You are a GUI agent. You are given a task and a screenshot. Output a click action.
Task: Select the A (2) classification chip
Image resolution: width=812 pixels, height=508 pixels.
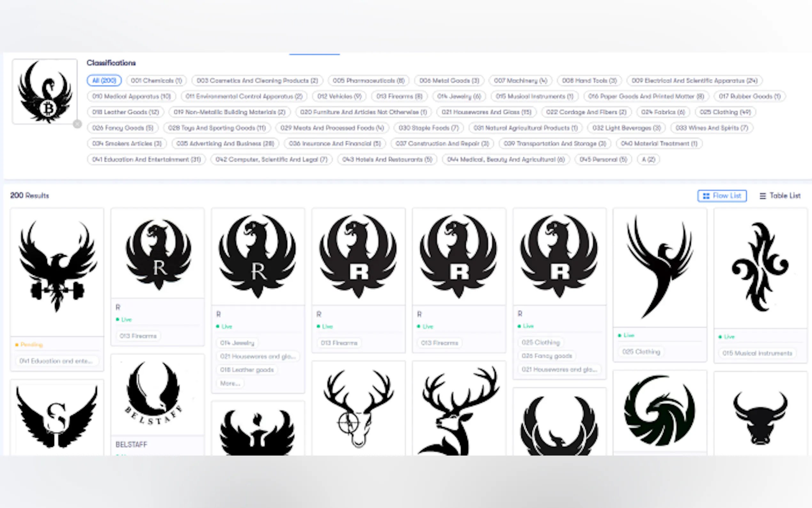click(648, 160)
